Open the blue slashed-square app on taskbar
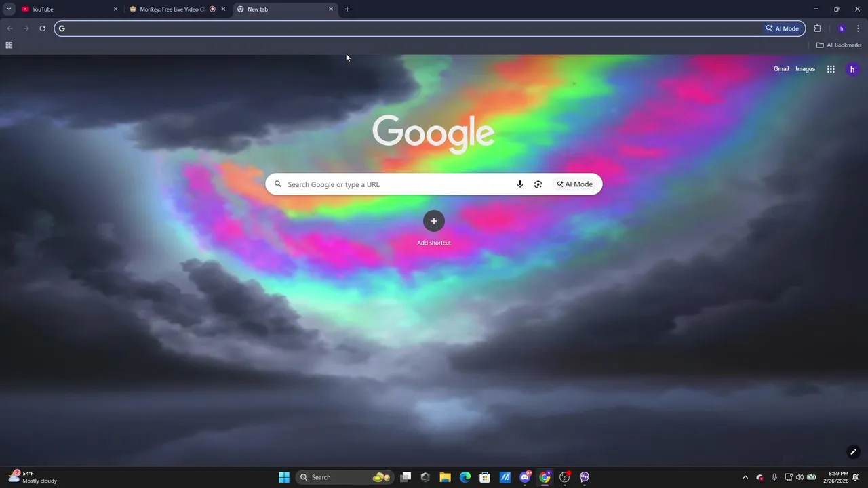 tap(505, 477)
